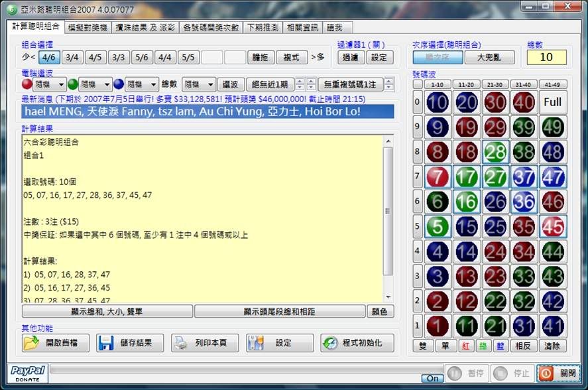This screenshot has width=588, height=390.
Task: Pick lottery ball number 1
Action: 436,326
